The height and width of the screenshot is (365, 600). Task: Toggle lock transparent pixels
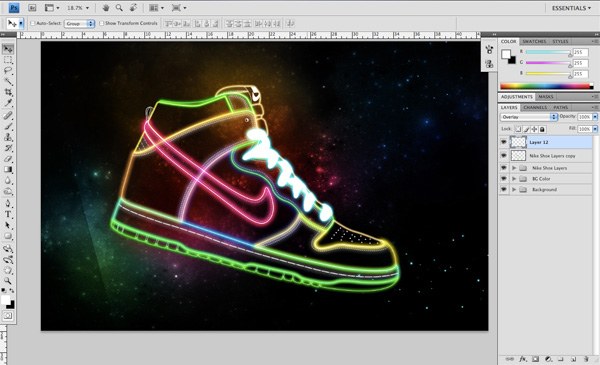[x=518, y=129]
